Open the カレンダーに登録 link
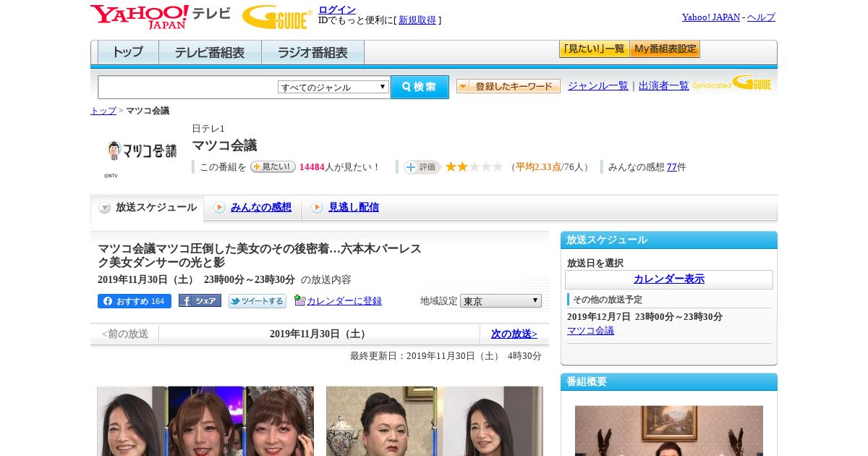 344,300
